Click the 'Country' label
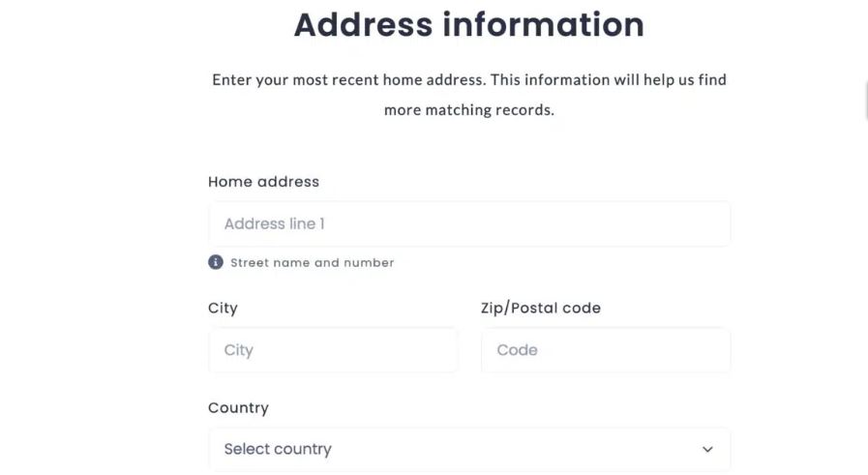The width and height of the screenshot is (868, 475). 238,408
